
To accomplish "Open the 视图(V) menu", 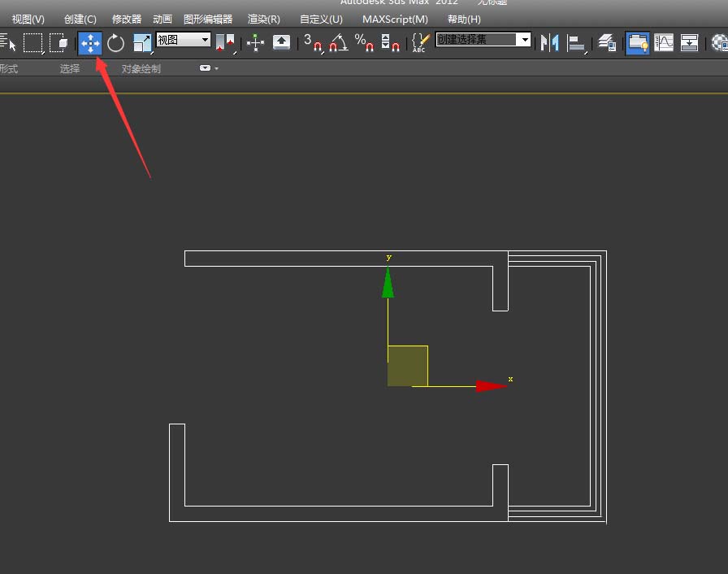I will pos(28,20).
